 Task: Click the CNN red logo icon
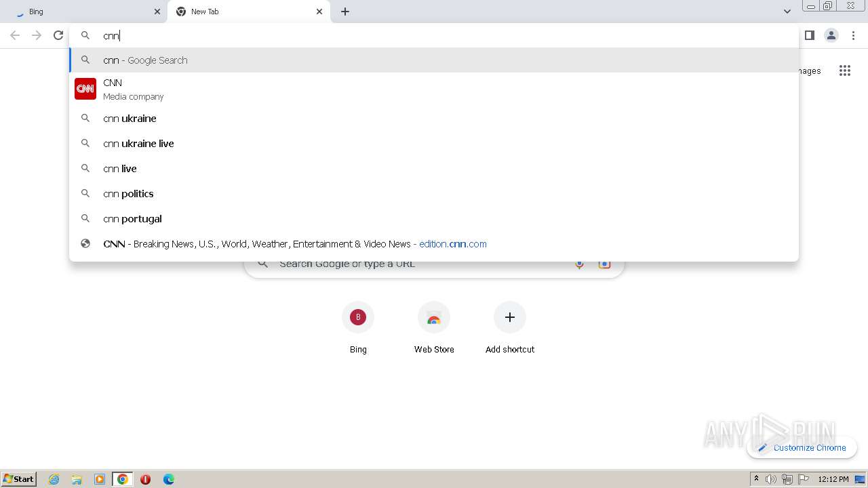tap(85, 89)
